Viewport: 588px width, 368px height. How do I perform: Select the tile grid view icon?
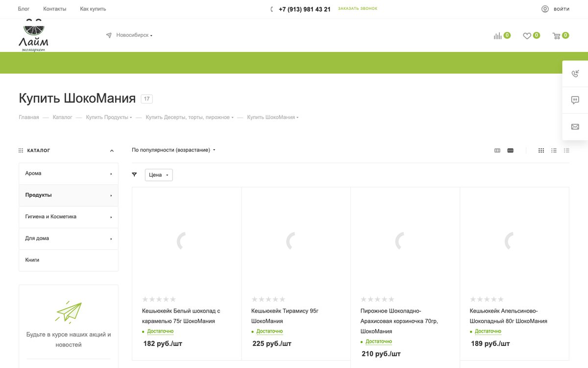coord(541,151)
